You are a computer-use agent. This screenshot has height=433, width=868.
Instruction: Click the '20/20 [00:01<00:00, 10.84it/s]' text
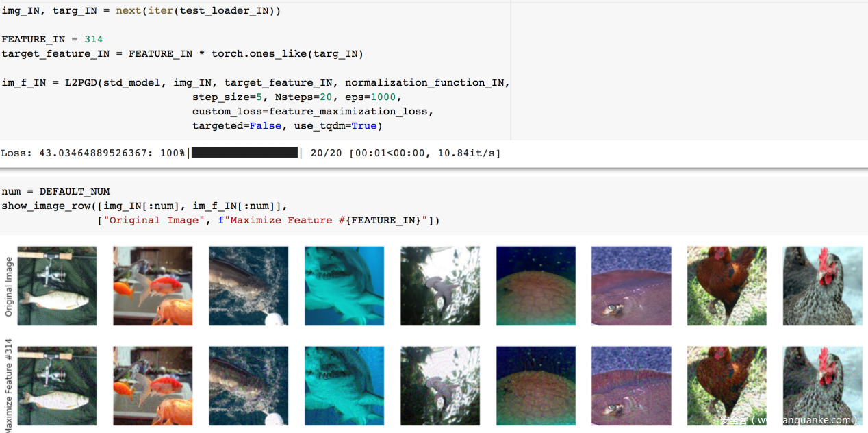coord(405,153)
